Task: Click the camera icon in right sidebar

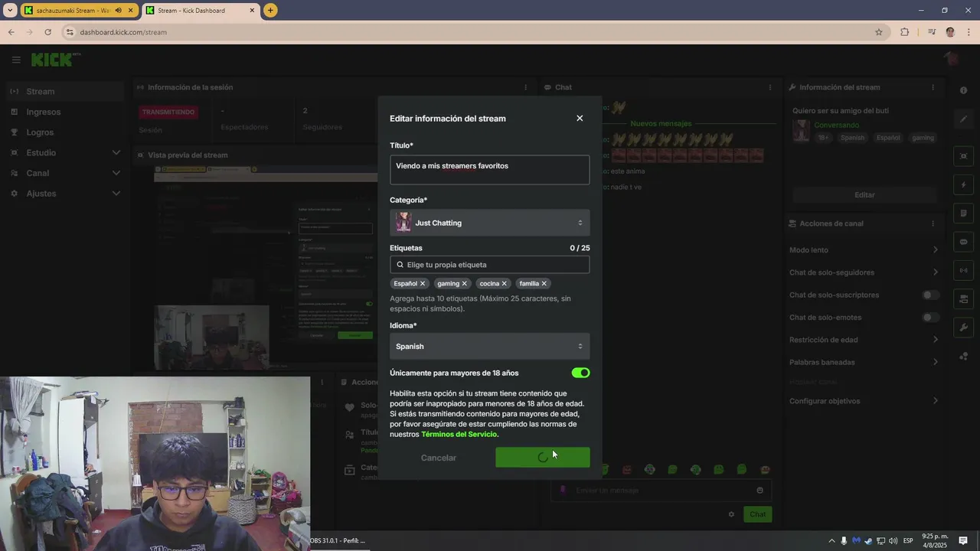Action: [x=963, y=298]
